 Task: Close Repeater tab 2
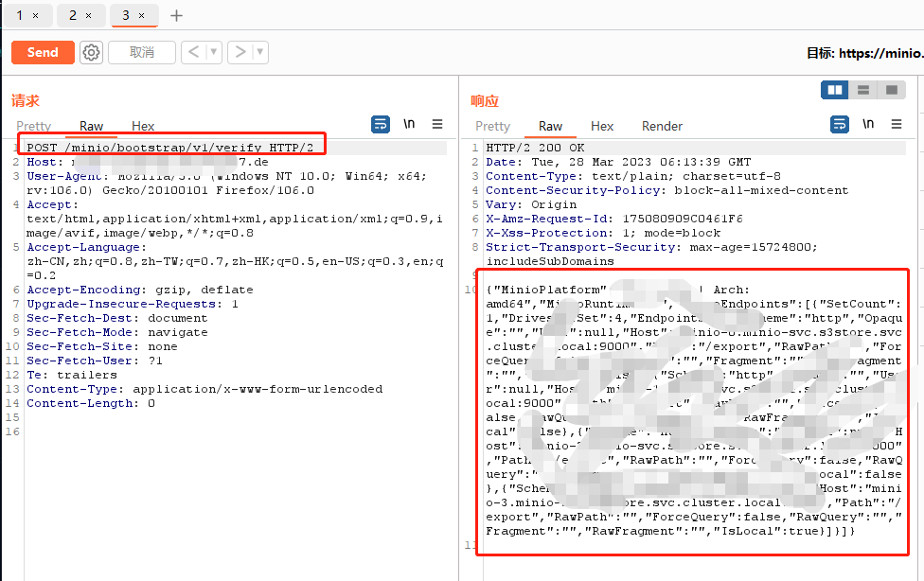88,16
